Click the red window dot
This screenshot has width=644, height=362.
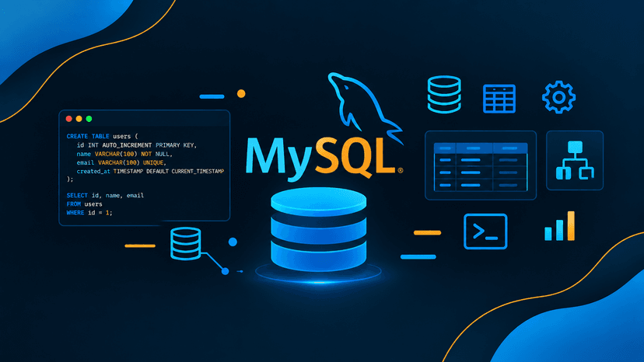[69, 119]
